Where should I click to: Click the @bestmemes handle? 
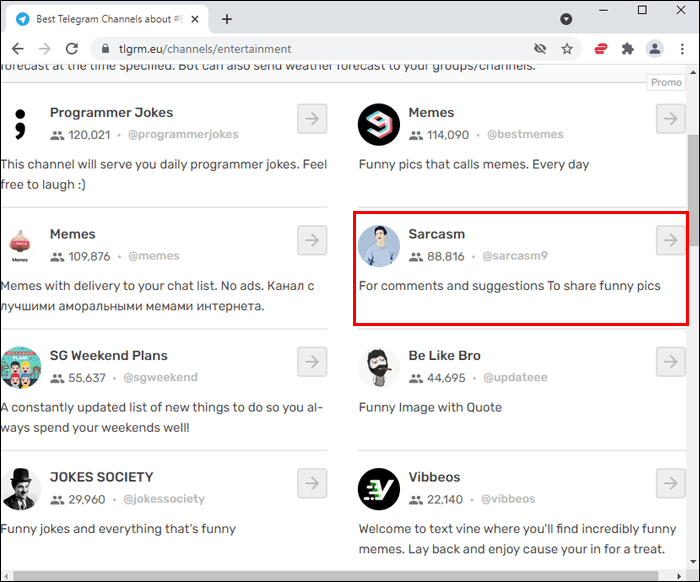pyautogui.click(x=525, y=134)
